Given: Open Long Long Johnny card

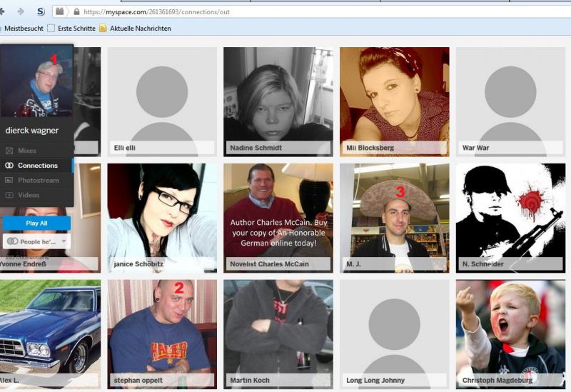Looking at the screenshot, I should (395, 334).
